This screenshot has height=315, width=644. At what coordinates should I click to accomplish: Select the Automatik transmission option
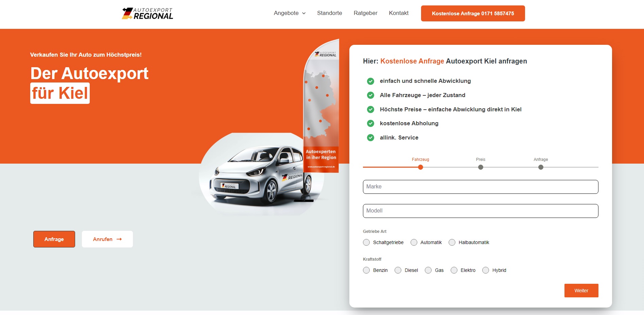click(x=414, y=242)
